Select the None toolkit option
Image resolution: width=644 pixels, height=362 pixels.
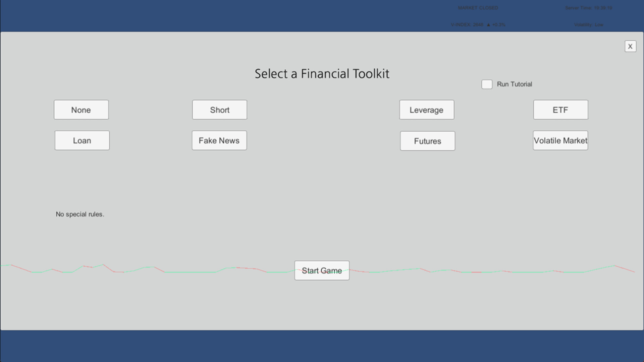(81, 110)
